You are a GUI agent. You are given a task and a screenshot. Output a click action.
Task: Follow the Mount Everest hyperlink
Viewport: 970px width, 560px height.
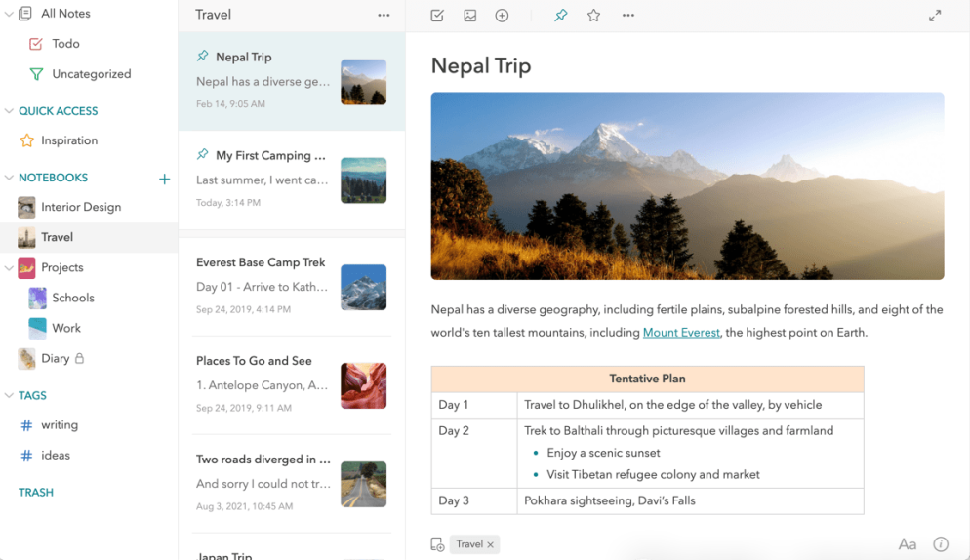coord(681,333)
